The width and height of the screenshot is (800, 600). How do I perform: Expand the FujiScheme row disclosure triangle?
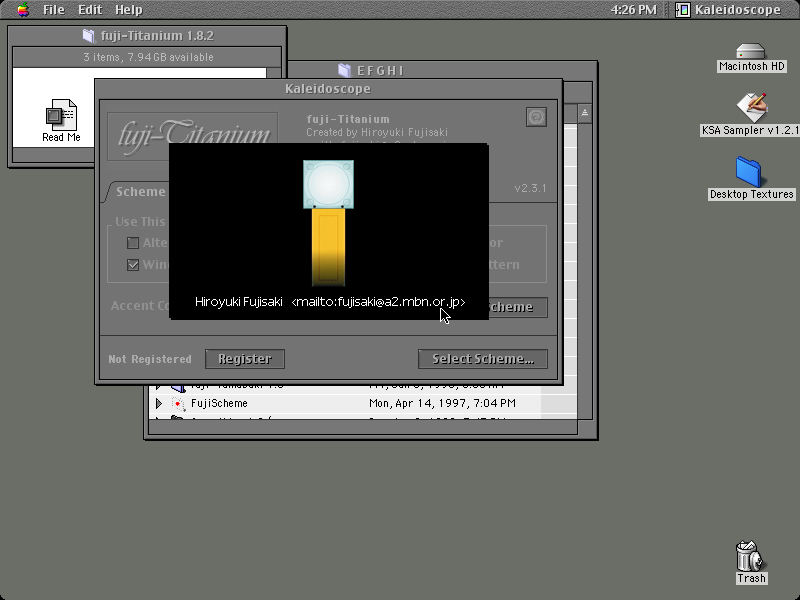click(159, 404)
